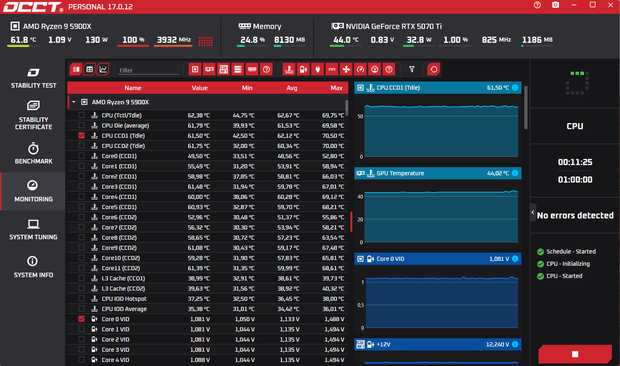
Task: Toggle GPU sensor filter icon
Action: pyautogui.click(x=209, y=70)
